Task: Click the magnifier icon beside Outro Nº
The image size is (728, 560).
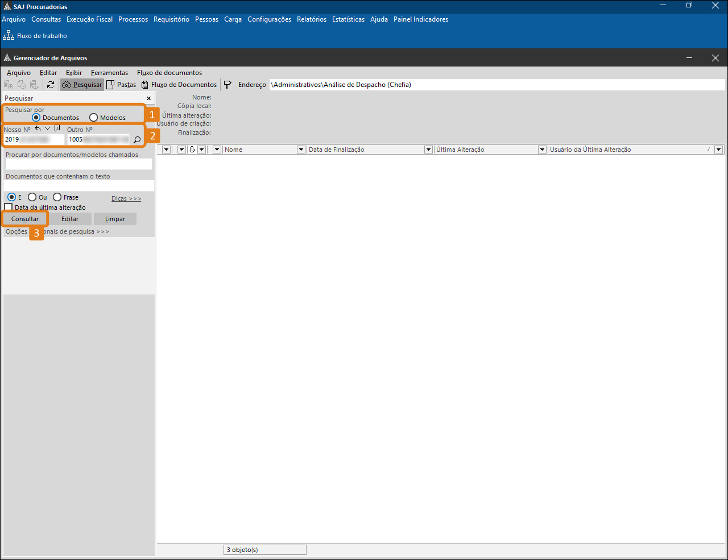Action: [137, 140]
